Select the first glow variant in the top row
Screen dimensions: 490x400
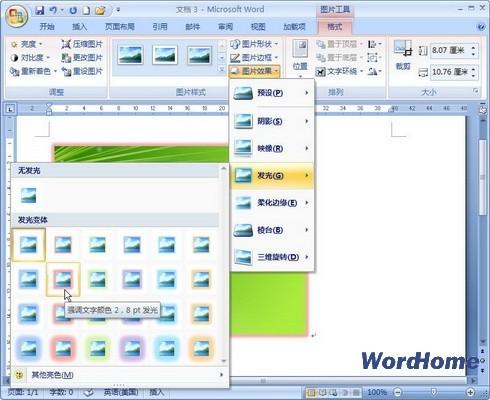pyautogui.click(x=29, y=245)
